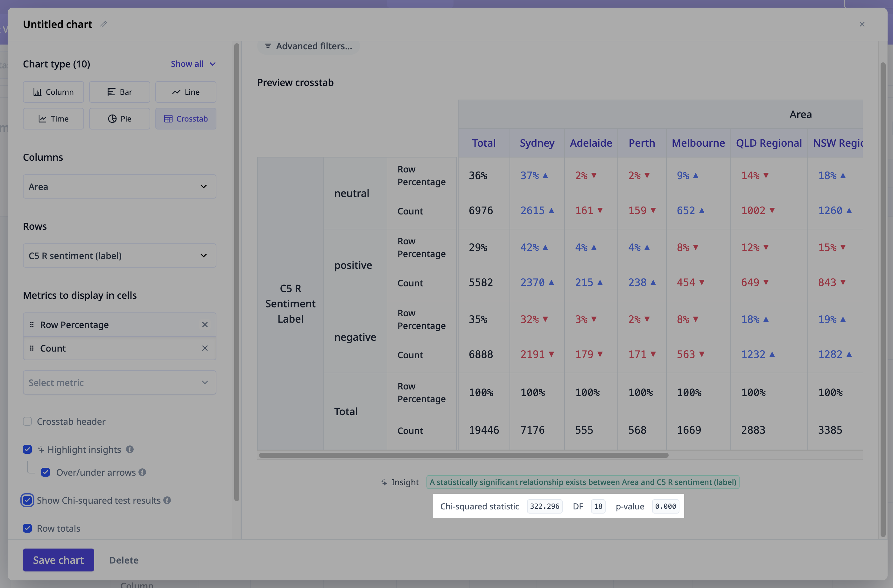The image size is (893, 588).
Task: Disable the Row totals checkbox
Action: pyautogui.click(x=27, y=528)
